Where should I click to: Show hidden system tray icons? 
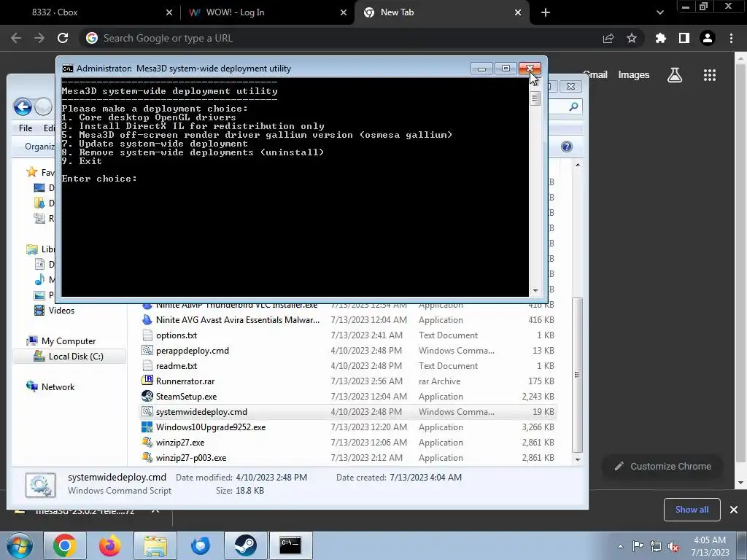(620, 546)
